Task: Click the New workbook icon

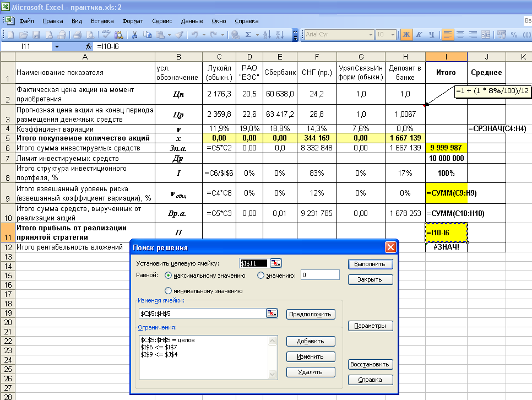Action: click(x=10, y=35)
